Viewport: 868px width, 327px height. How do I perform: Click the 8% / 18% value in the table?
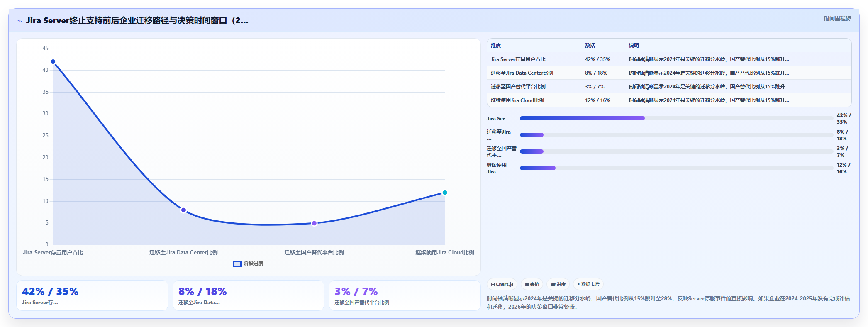tap(596, 73)
